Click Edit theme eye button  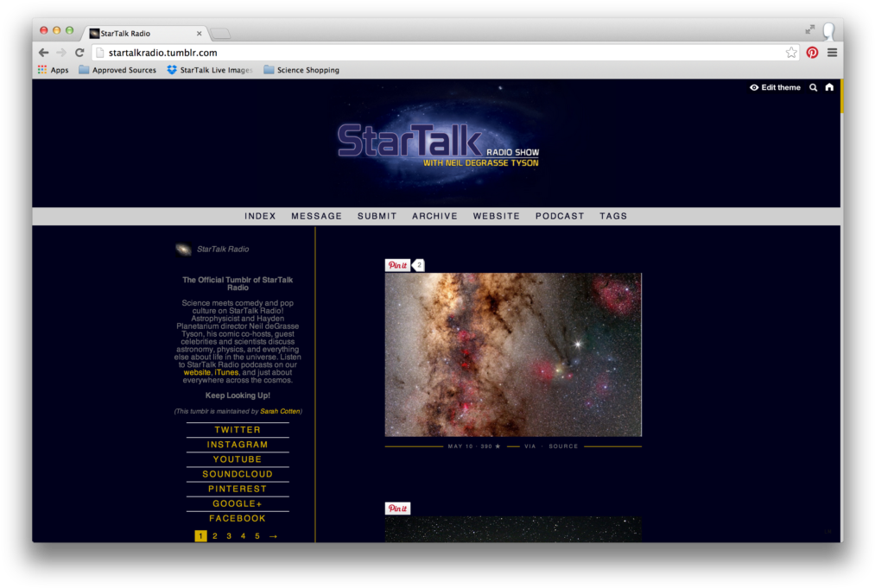pos(775,87)
